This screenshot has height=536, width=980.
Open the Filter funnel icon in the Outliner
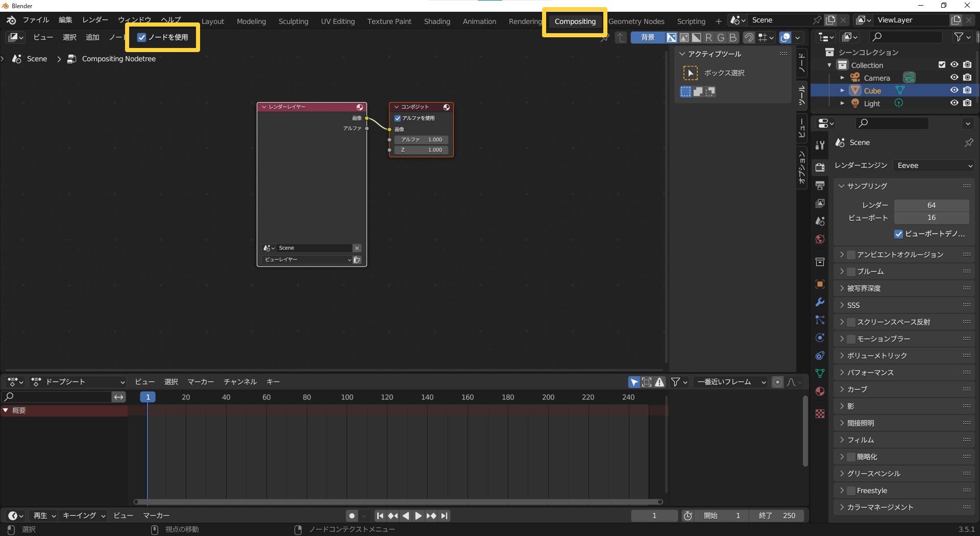959,37
